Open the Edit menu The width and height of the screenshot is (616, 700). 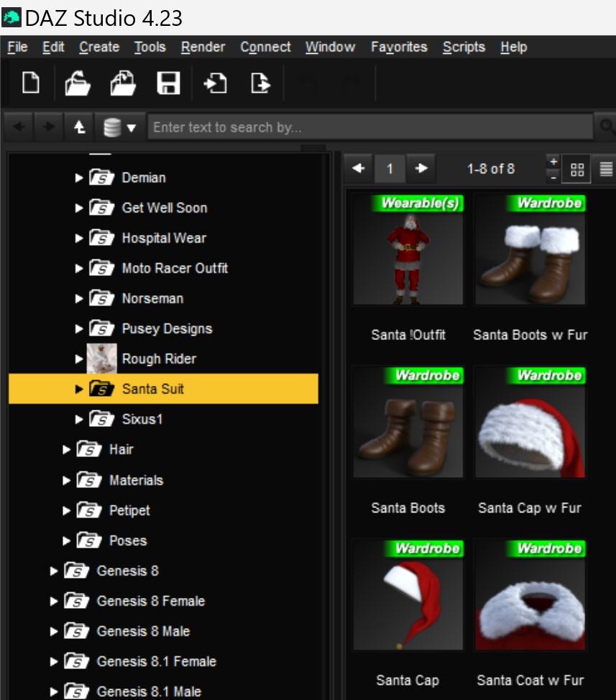53,47
